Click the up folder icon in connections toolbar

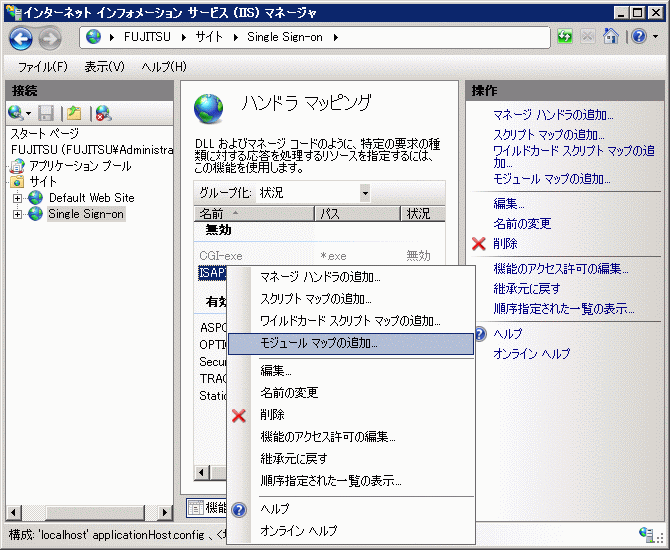coord(74,113)
